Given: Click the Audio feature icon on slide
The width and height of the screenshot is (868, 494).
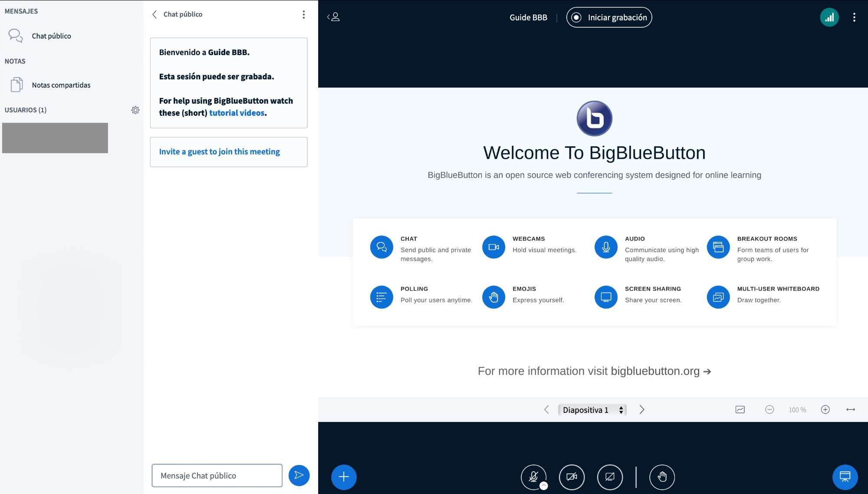Looking at the screenshot, I should [606, 247].
